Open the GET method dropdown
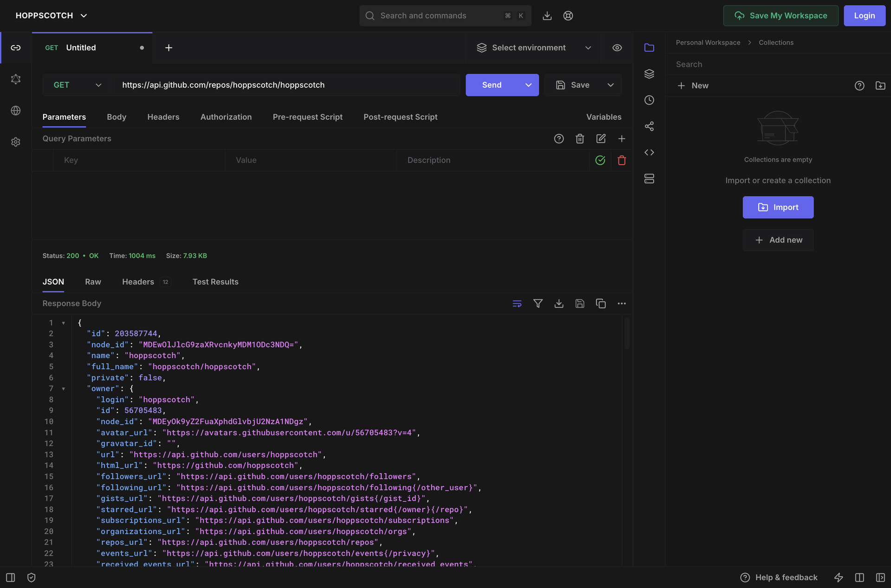The height and width of the screenshot is (588, 891). pos(77,85)
